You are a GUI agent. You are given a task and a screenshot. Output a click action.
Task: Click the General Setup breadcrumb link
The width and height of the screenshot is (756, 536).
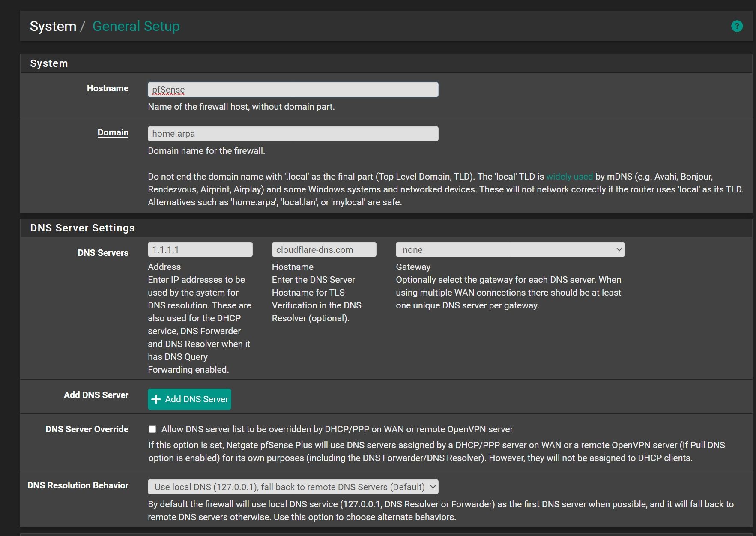136,26
